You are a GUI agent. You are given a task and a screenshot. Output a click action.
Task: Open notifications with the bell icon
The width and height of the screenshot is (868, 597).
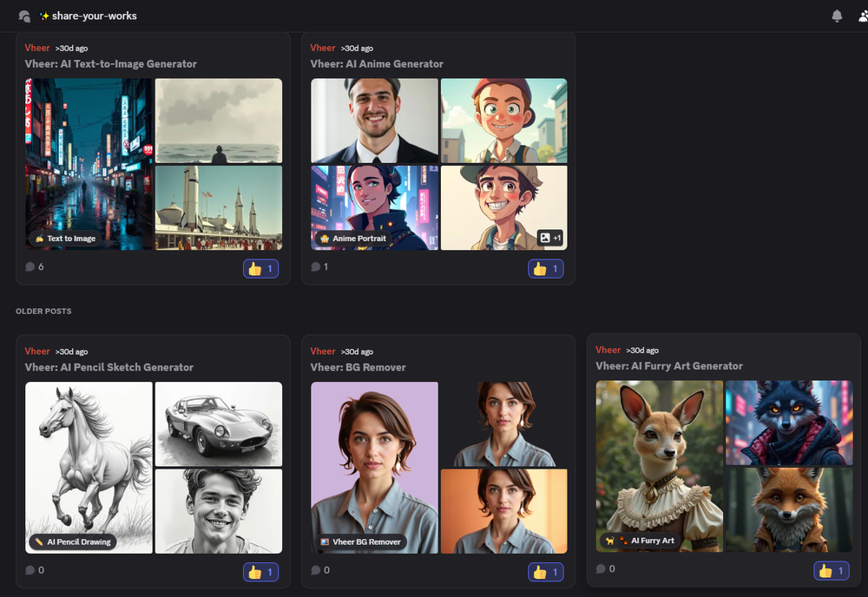pos(836,15)
